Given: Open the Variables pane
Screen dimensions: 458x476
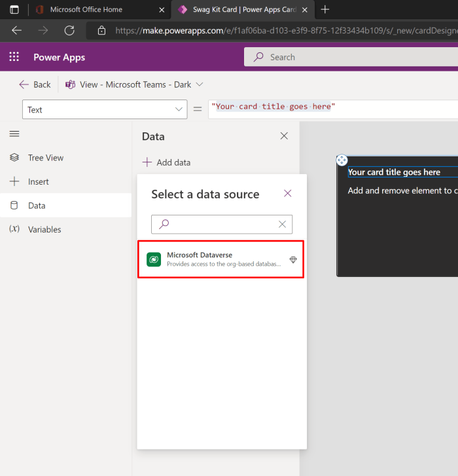Looking at the screenshot, I should (x=44, y=230).
